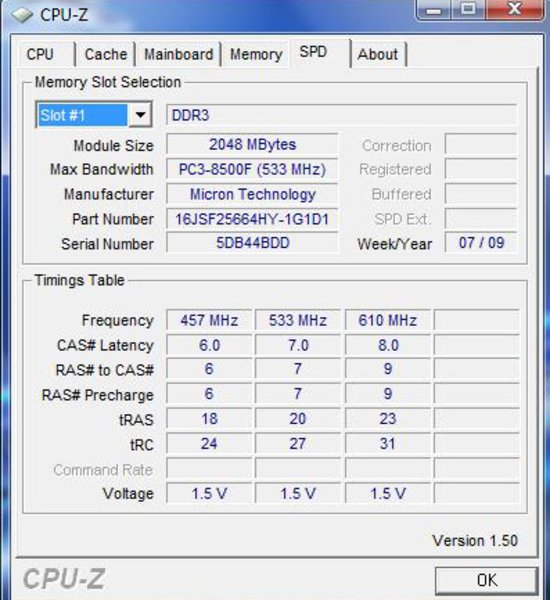Click the Week/Year 07 / 09 field
This screenshot has width=550, height=600.
pos(481,243)
